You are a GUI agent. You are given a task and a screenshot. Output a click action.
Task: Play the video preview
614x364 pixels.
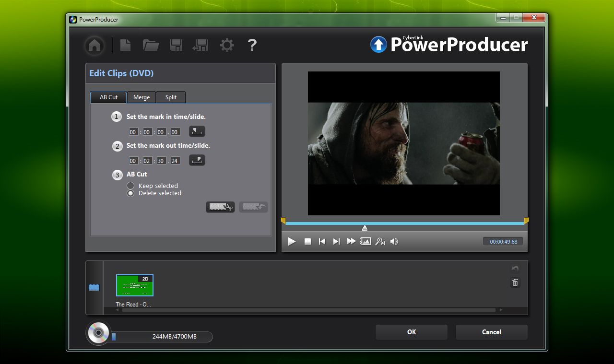pos(292,241)
